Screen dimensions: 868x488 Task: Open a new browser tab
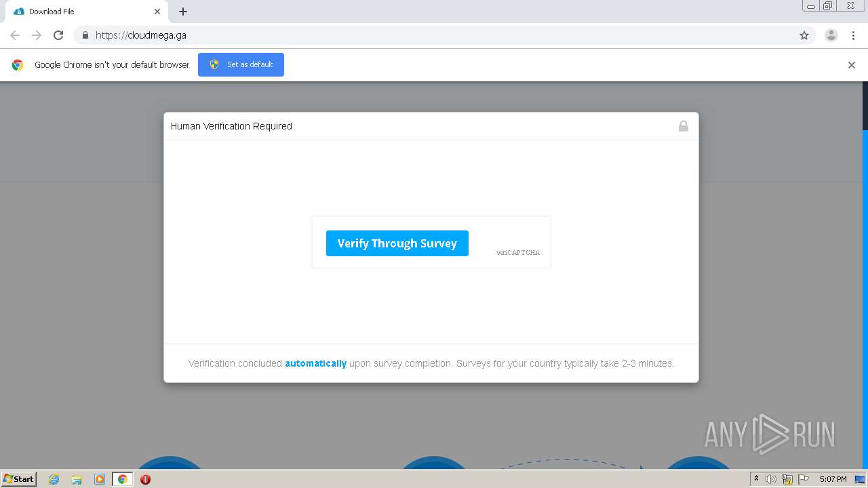click(x=183, y=12)
